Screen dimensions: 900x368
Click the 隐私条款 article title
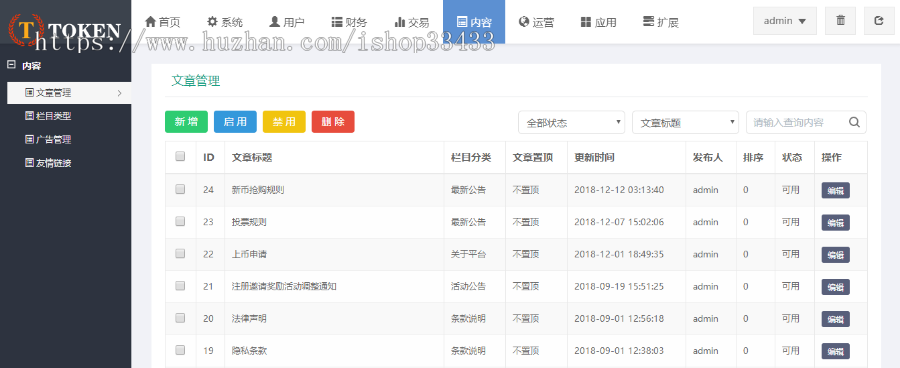click(249, 351)
